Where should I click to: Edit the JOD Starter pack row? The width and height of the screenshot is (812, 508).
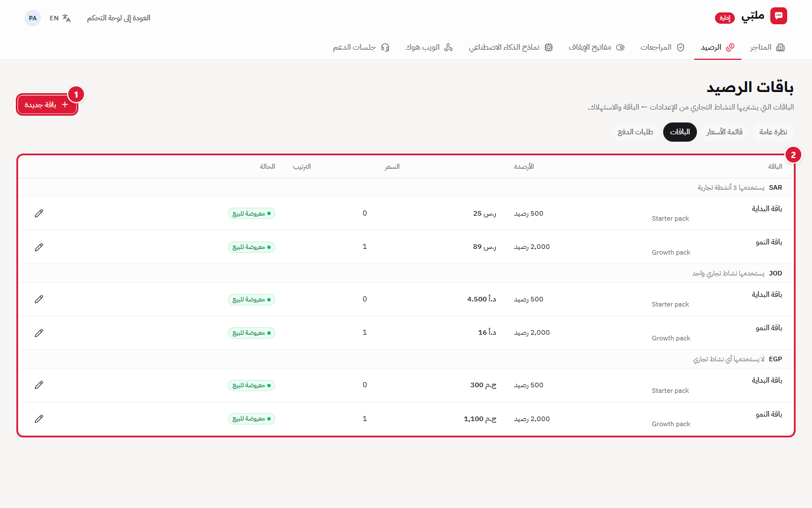39,299
